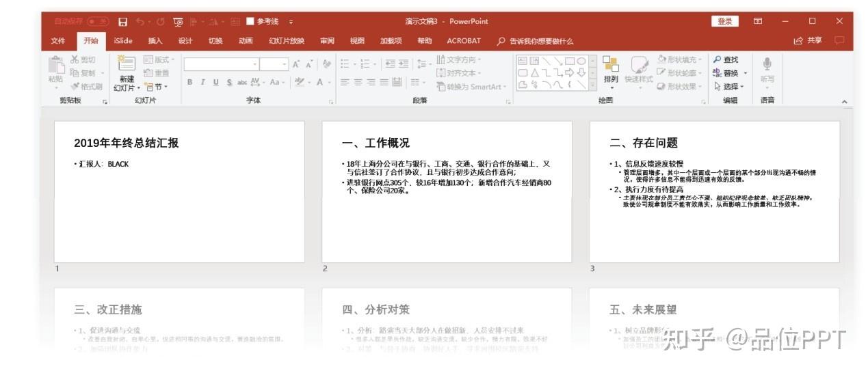This screenshot has width=868, height=373.
Task: Open the font name dropdown box
Action: click(222, 64)
